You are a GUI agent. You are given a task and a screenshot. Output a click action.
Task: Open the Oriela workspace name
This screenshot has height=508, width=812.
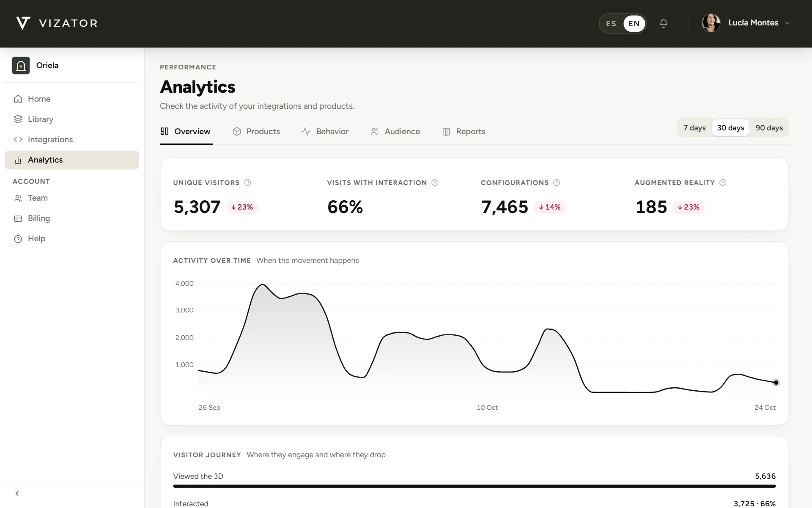click(x=47, y=66)
